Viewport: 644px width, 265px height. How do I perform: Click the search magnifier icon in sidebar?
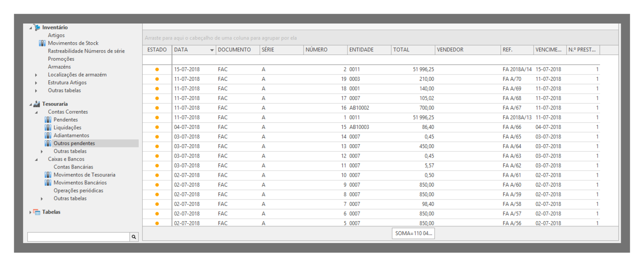coord(134,237)
